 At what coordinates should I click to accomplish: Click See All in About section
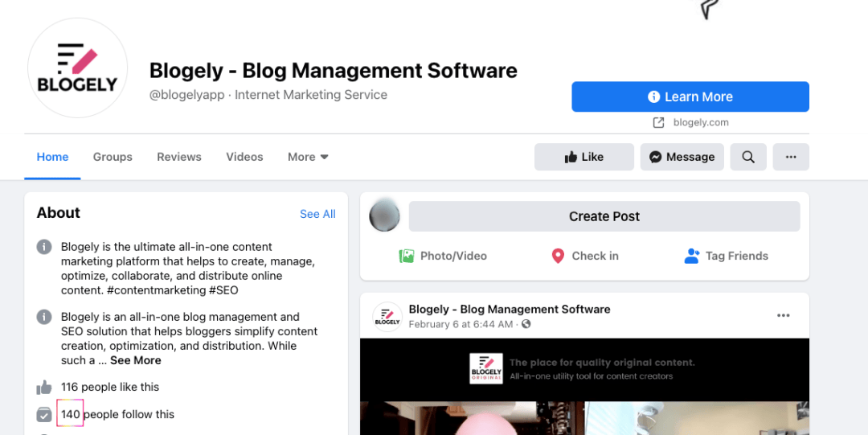(x=317, y=214)
